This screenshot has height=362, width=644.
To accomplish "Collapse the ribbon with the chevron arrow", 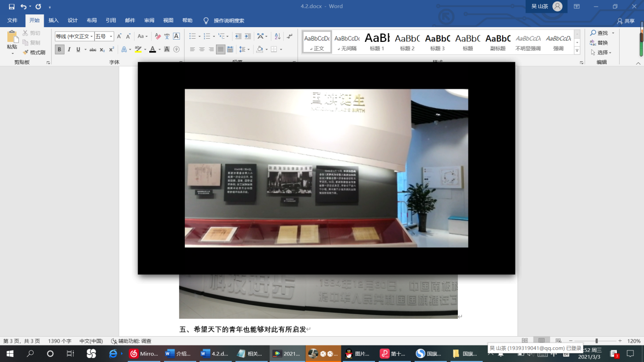I will click(x=638, y=63).
